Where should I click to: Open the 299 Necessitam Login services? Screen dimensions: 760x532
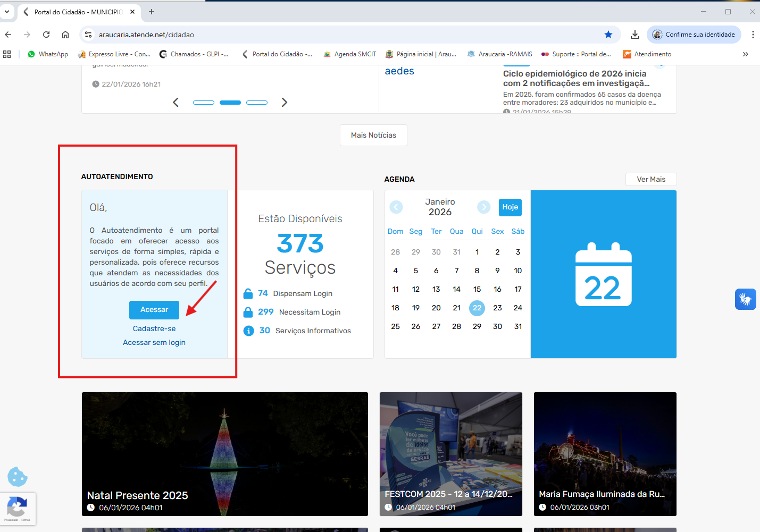click(x=299, y=312)
